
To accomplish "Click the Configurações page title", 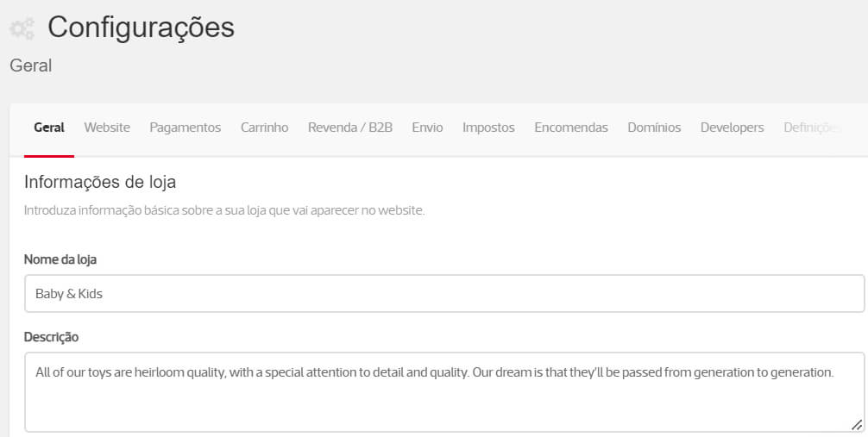I will point(141,27).
